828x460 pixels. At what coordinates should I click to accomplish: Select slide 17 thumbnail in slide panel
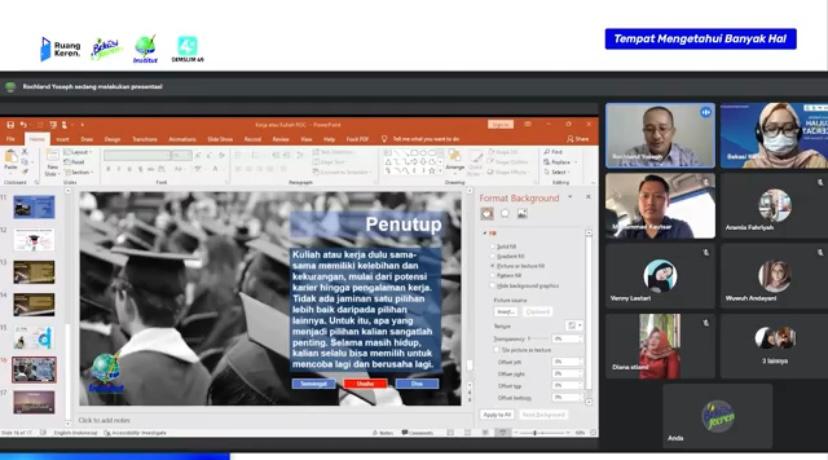[34, 402]
